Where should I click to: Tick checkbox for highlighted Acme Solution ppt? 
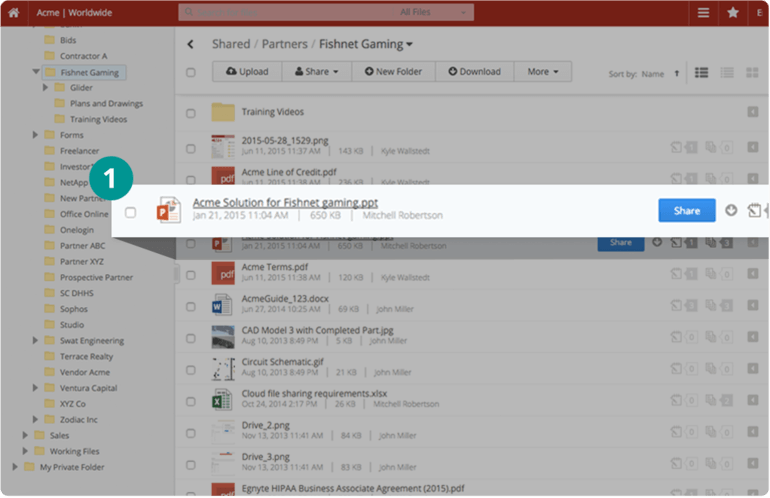pyautogui.click(x=130, y=213)
